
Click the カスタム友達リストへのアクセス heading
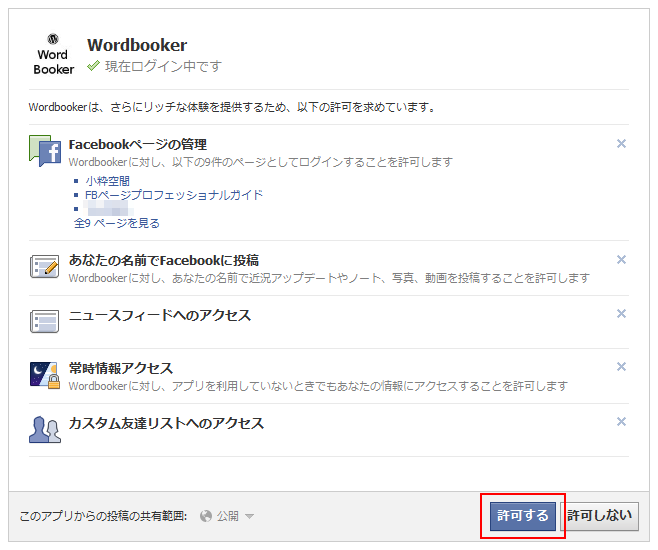(x=166, y=423)
